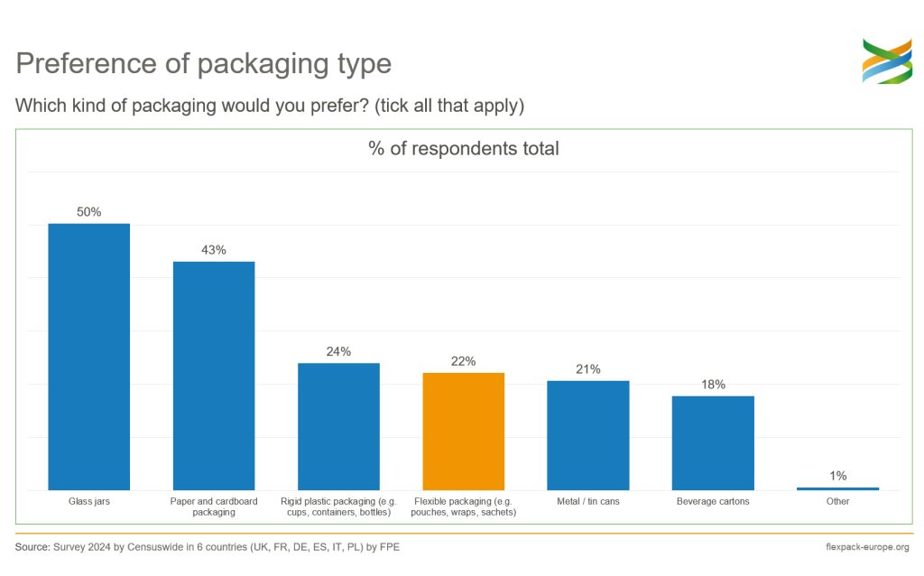Viewport: 924px width, 576px height.
Task: Click the Rigid plastic packaging 24% bar
Action: coord(339,426)
